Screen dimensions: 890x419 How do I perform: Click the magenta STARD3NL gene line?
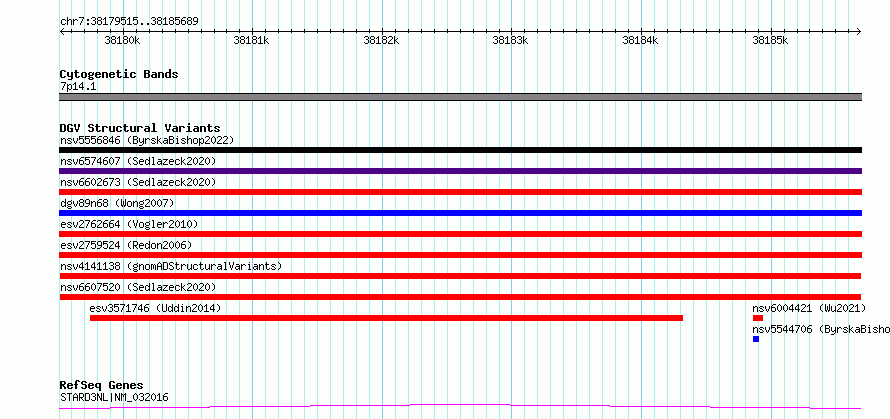pyautogui.click(x=460, y=407)
